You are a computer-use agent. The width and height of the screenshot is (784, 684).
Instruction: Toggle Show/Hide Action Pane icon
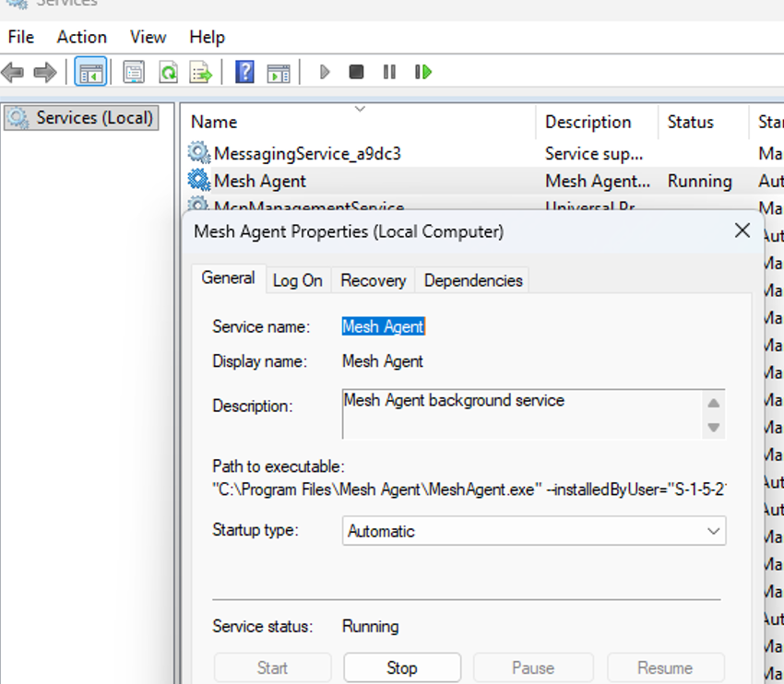(x=279, y=74)
